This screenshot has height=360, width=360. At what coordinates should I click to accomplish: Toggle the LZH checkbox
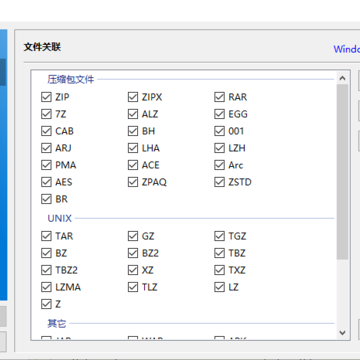[219, 148]
